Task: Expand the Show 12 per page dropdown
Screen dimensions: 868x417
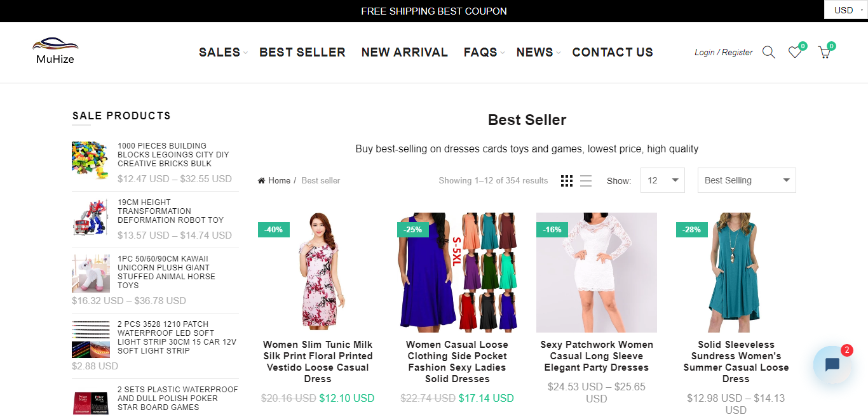Action: tap(663, 180)
